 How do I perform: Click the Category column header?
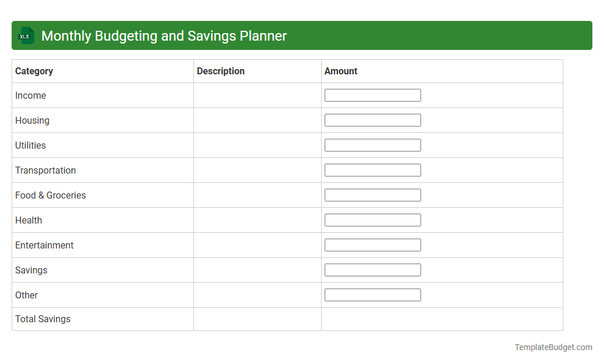34,71
